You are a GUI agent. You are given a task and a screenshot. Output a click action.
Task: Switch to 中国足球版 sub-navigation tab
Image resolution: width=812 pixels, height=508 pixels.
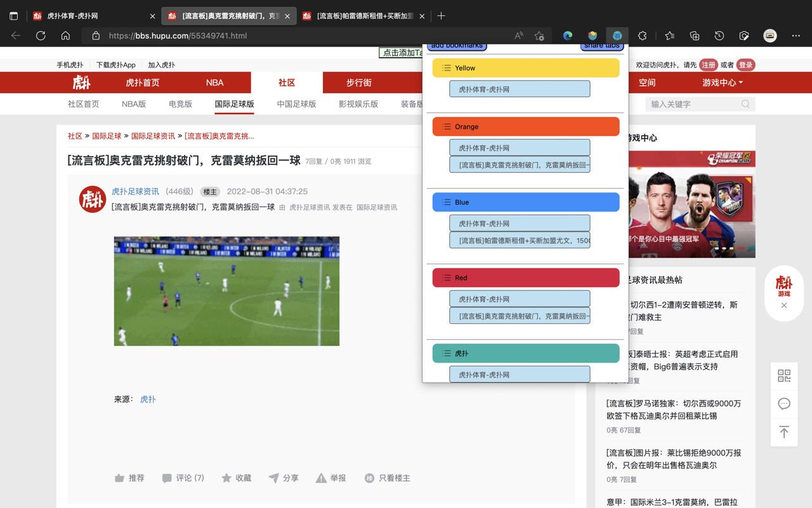point(296,104)
